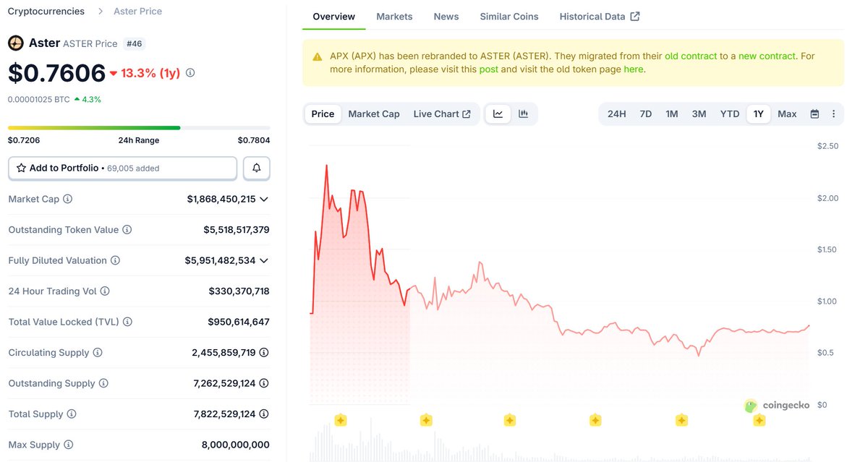This screenshot has width=868, height=462.
Task: Click the star icon in Add to Portfolio
Action: (x=22, y=168)
